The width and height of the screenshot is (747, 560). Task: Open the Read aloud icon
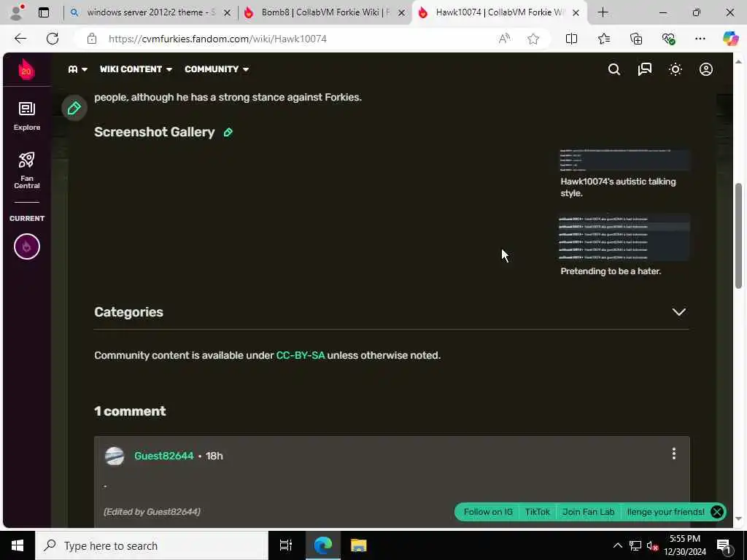point(505,39)
